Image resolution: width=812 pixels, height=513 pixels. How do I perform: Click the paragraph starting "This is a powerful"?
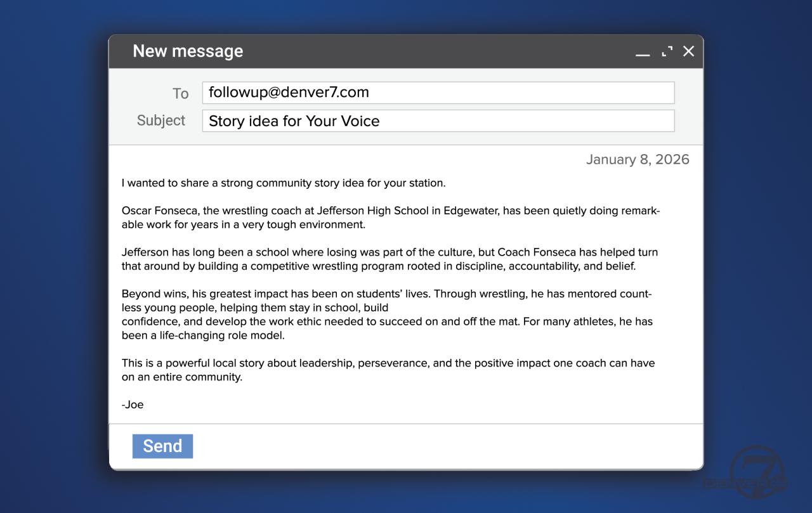point(388,370)
